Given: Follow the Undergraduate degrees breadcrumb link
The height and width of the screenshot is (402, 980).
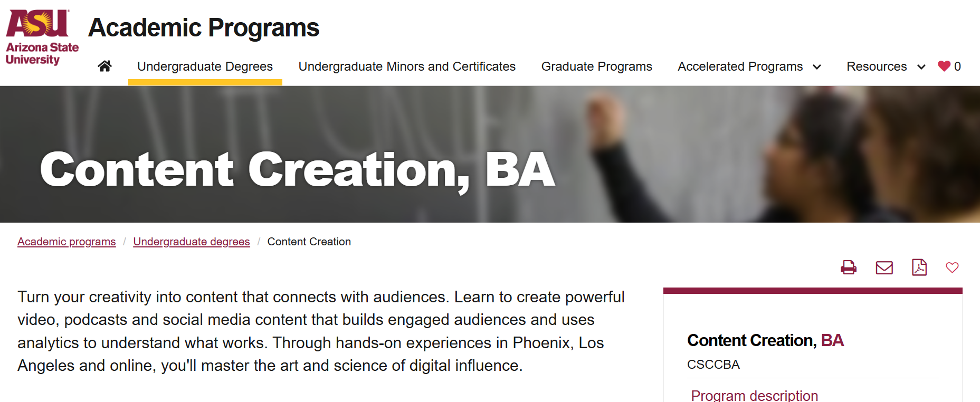Looking at the screenshot, I should [x=192, y=242].
